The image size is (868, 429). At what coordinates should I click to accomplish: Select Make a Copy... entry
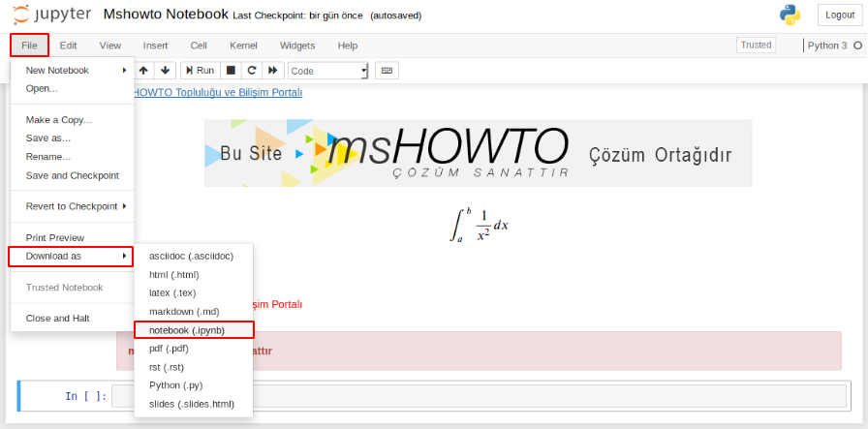[73, 119]
